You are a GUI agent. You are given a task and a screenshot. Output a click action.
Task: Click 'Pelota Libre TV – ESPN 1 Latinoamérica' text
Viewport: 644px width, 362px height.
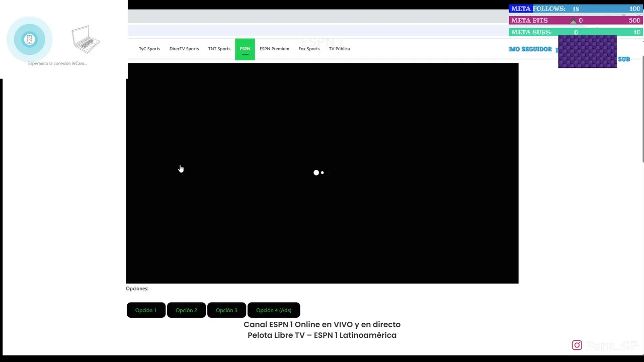(322, 335)
